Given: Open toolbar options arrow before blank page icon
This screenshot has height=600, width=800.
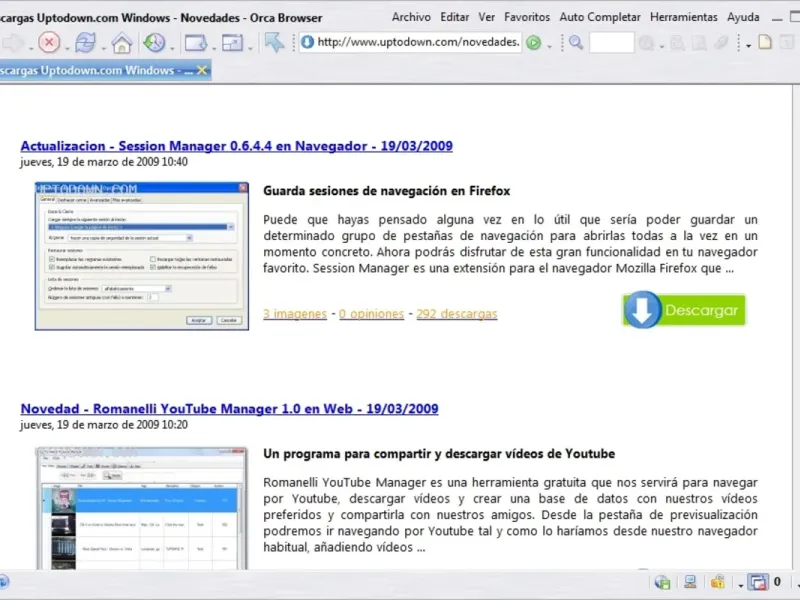Looking at the screenshot, I should point(748,46).
